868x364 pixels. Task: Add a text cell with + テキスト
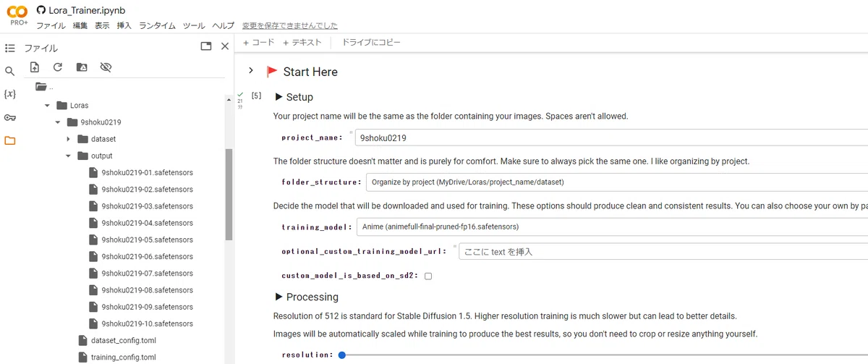coord(302,42)
